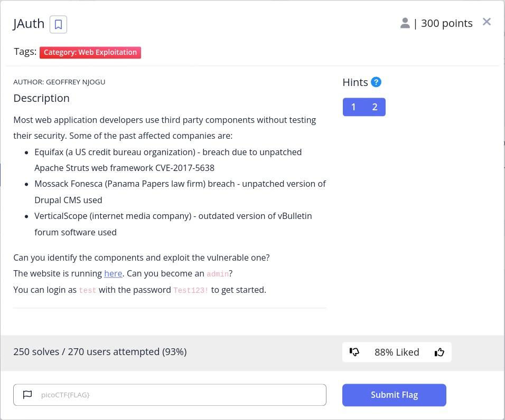Click the person icon beside points
The image size is (505, 420).
coord(405,23)
